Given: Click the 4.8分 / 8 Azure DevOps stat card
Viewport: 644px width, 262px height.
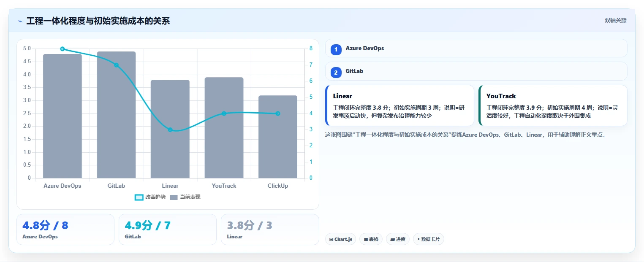Looking at the screenshot, I should coord(65,230).
